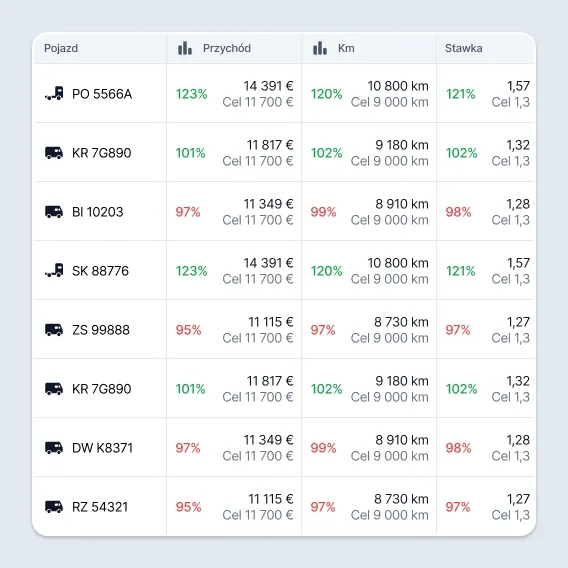
Task: Sort by the Pojazd column header
Action: click(x=61, y=48)
